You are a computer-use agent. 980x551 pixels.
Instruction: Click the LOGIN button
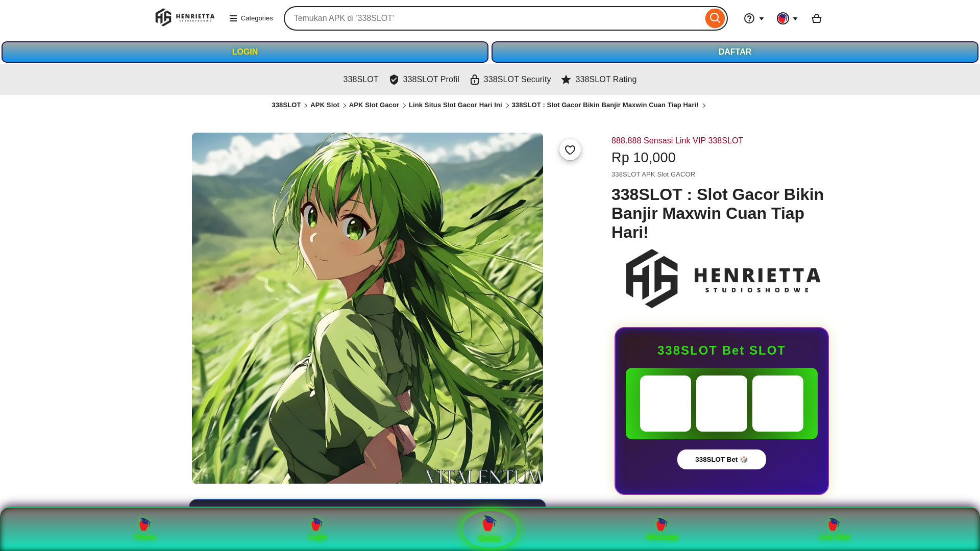[x=245, y=52]
